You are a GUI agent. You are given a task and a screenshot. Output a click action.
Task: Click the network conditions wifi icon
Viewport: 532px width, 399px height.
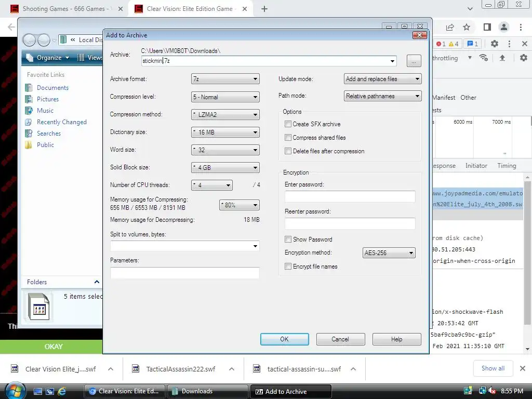pos(484,58)
